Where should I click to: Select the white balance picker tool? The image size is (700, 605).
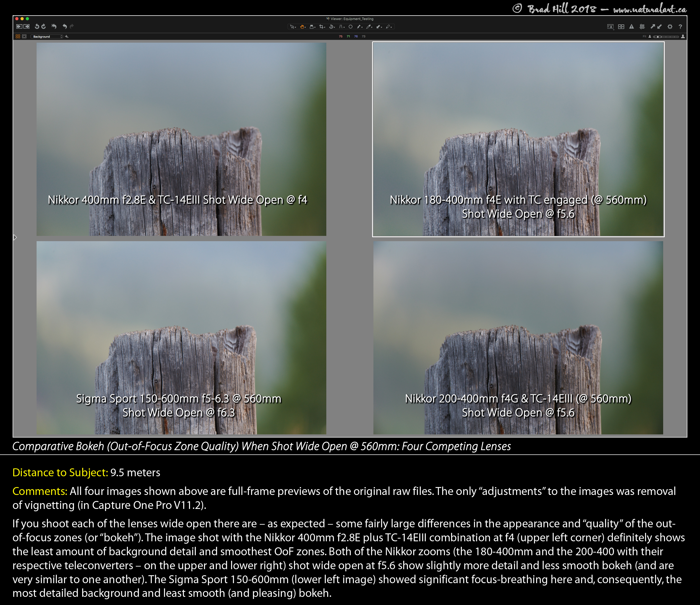click(369, 27)
